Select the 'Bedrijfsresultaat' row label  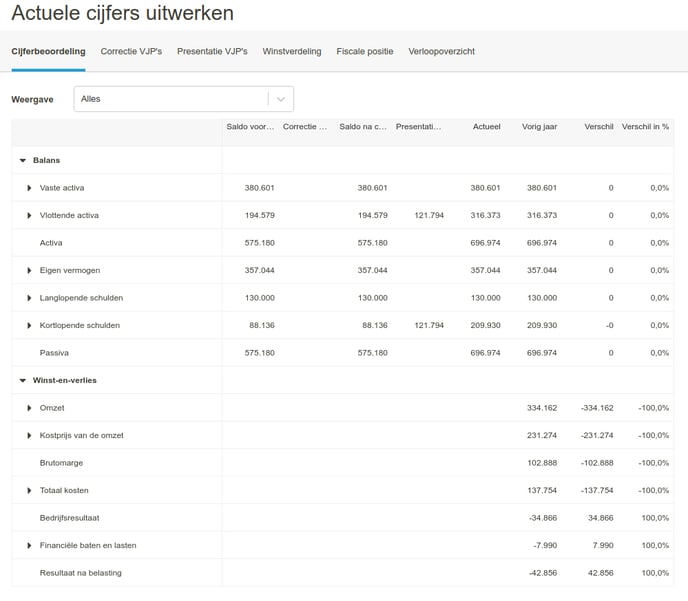69,518
